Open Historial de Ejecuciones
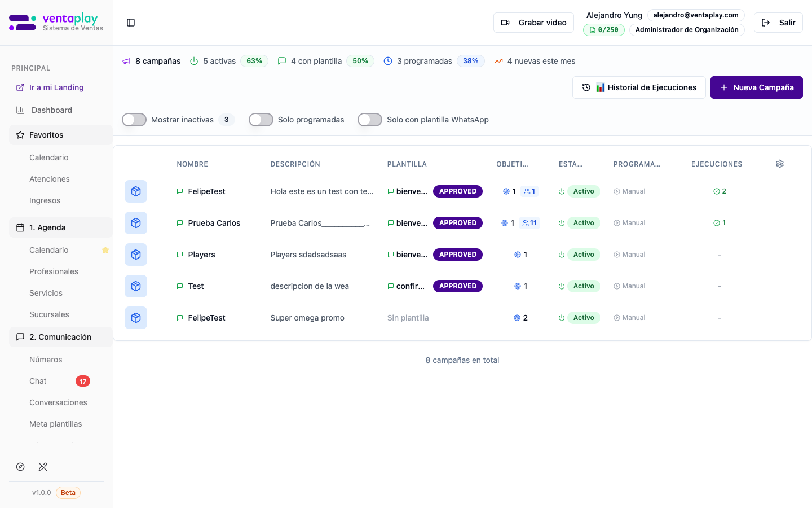812x508 pixels. click(639, 87)
